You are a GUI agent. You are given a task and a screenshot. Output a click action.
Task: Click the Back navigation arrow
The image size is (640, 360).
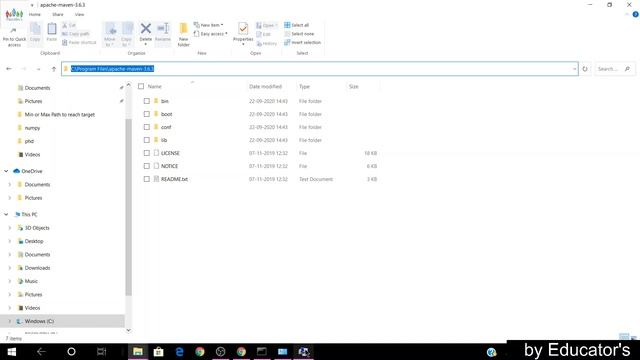tap(9, 69)
